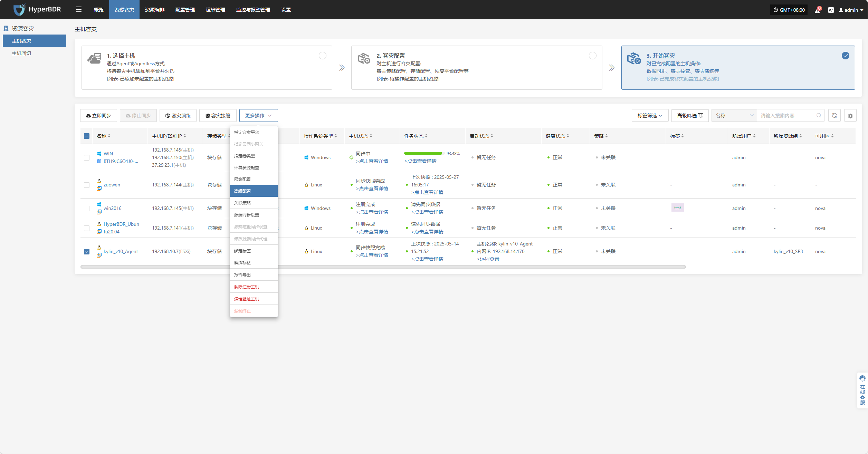Select 高级配置 in the menu
The height and width of the screenshot is (454, 868).
pyautogui.click(x=254, y=191)
